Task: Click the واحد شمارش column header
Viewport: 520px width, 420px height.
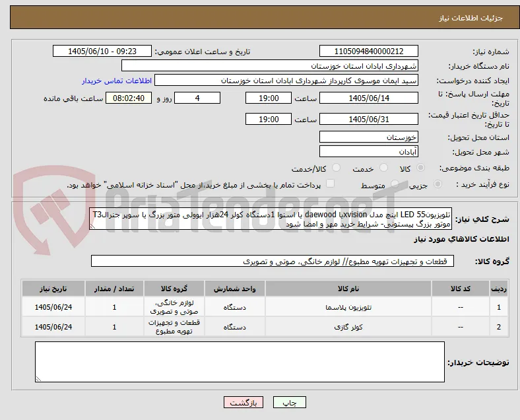Action: click(234, 289)
